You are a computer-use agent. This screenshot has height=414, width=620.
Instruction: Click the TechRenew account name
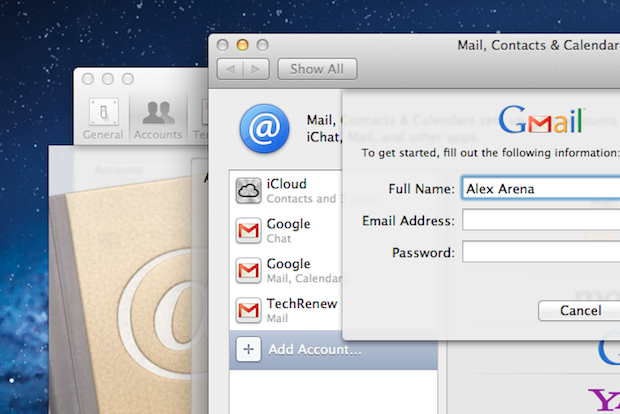(302, 304)
